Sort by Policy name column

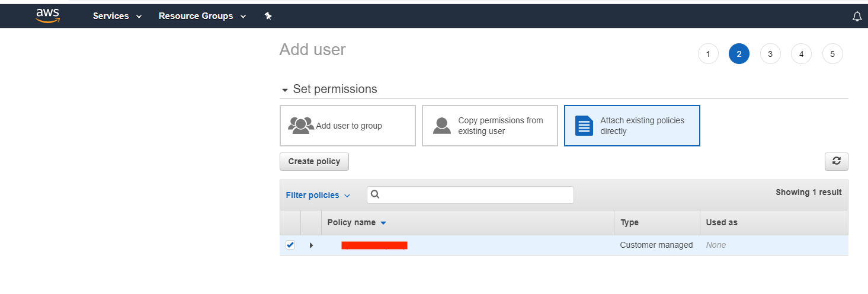357,222
